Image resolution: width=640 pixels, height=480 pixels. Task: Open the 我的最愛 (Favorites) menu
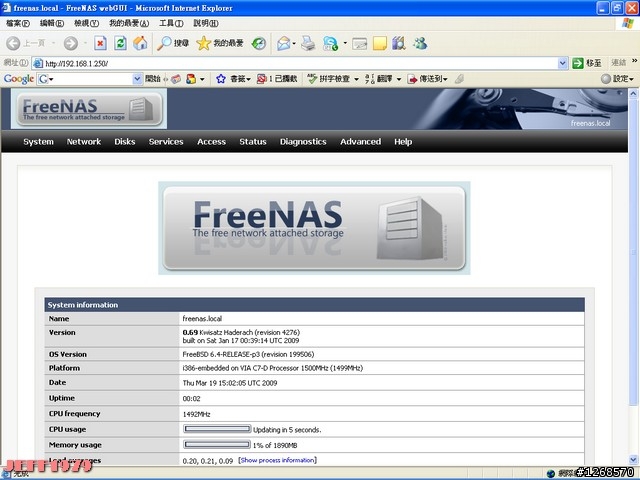click(129, 23)
